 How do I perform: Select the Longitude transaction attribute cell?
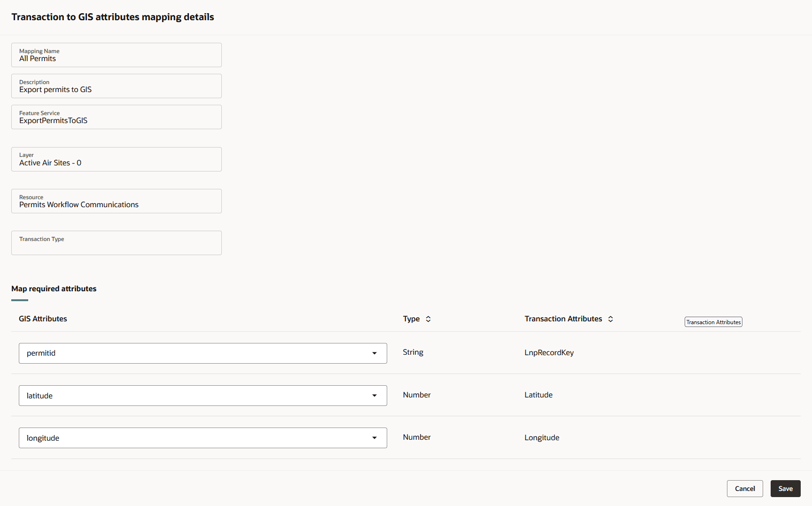click(542, 438)
